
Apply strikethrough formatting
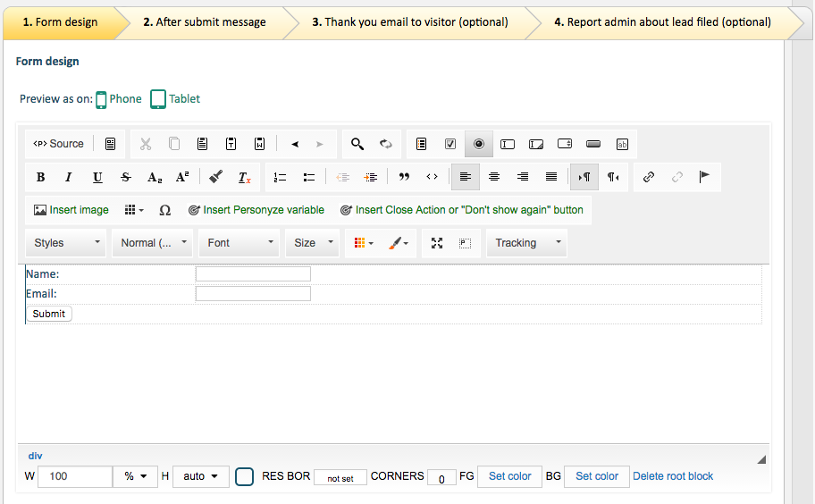tap(126, 177)
